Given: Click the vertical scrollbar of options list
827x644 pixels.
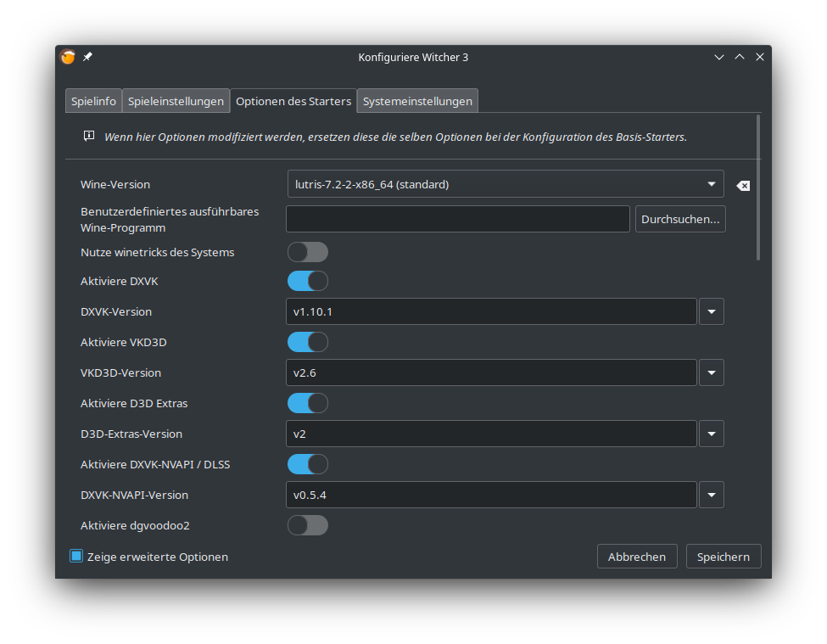Looking at the screenshot, I should (758, 188).
